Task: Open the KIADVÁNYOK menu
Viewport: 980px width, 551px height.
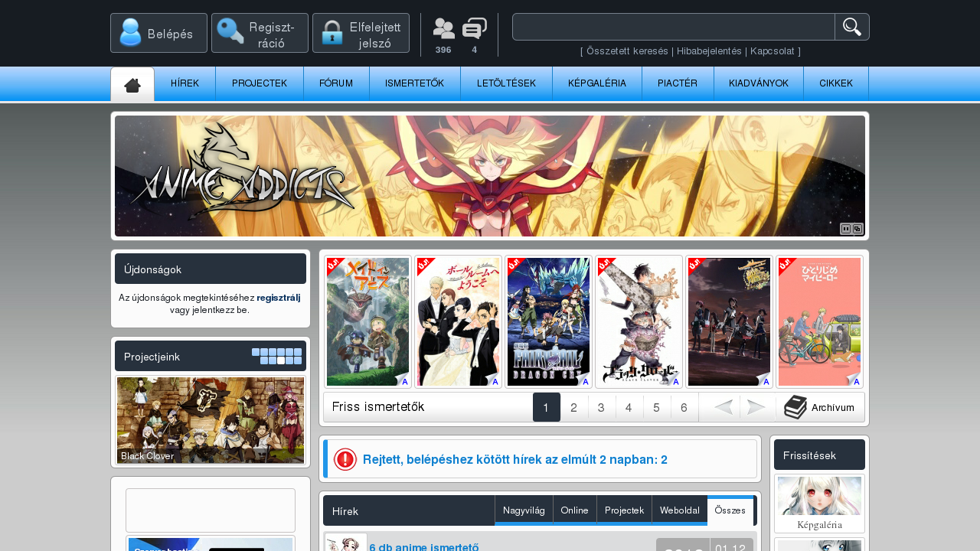Action: [759, 83]
